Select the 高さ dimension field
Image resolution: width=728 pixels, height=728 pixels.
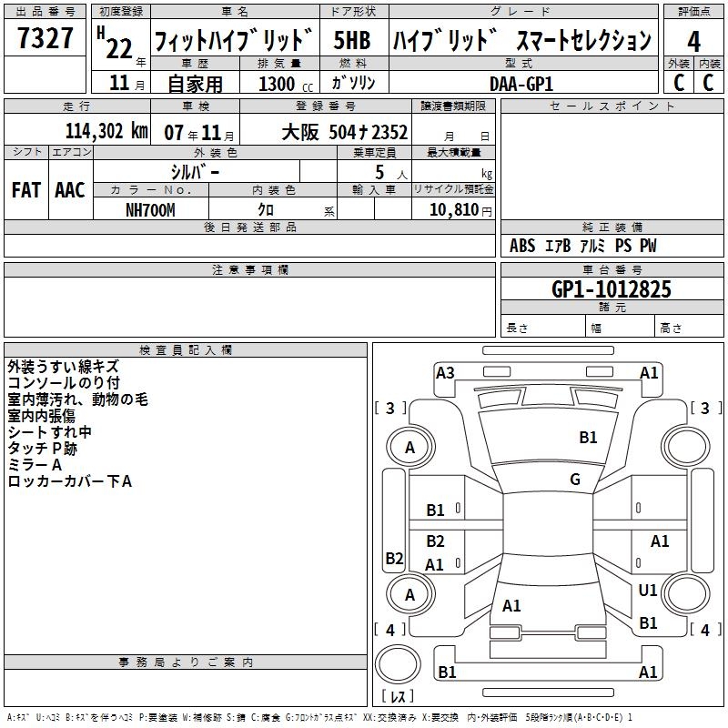[x=690, y=326]
